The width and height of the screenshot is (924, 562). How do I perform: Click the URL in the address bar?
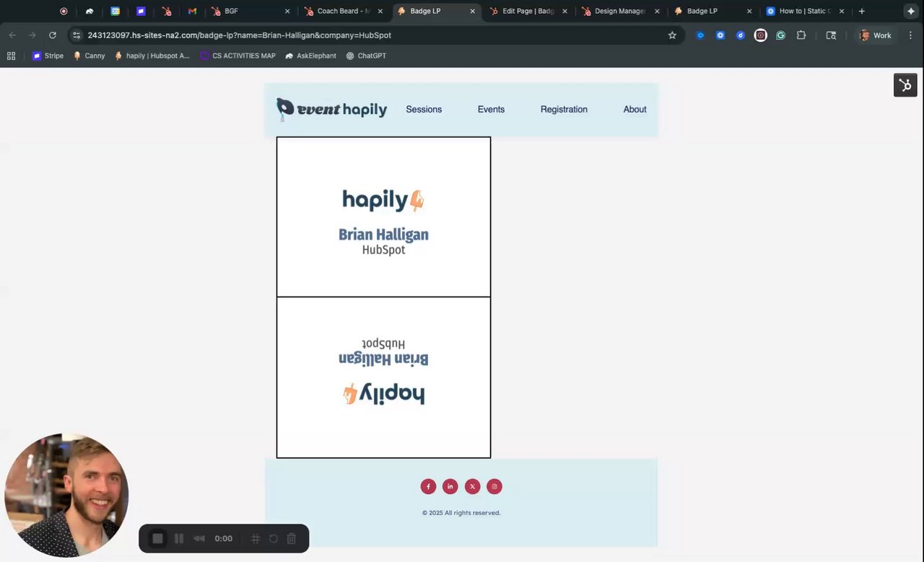[240, 35]
